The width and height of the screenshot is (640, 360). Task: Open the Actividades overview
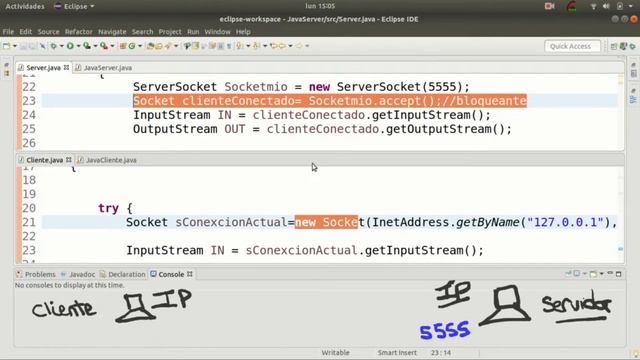tap(25, 6)
